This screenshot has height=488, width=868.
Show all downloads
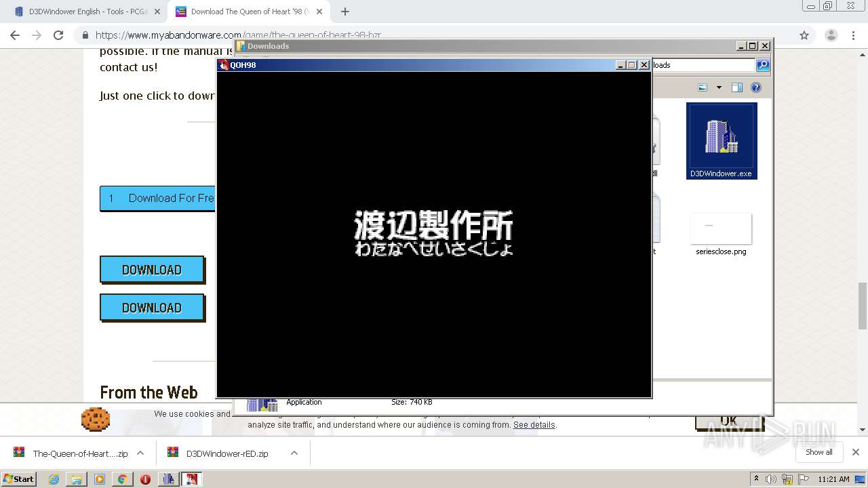(819, 452)
